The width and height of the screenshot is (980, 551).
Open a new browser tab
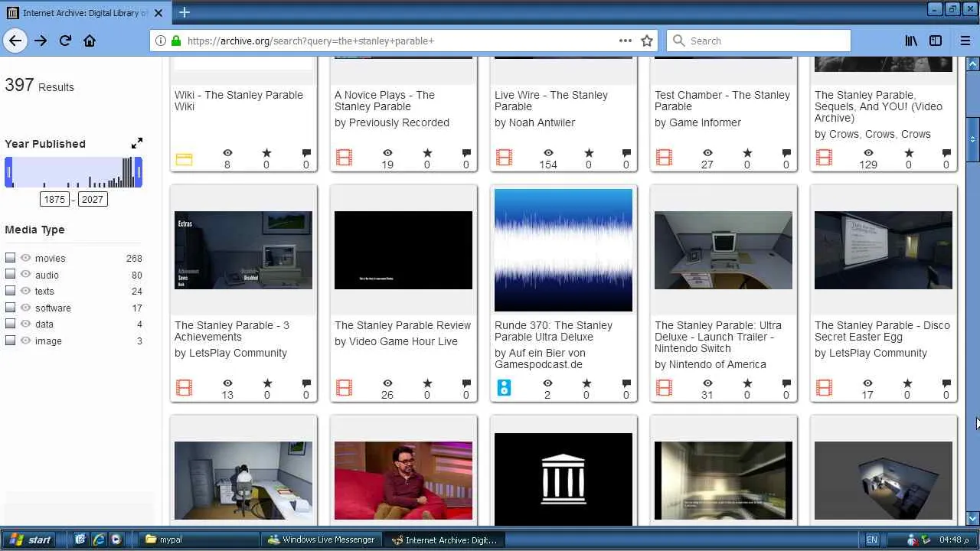(x=185, y=12)
